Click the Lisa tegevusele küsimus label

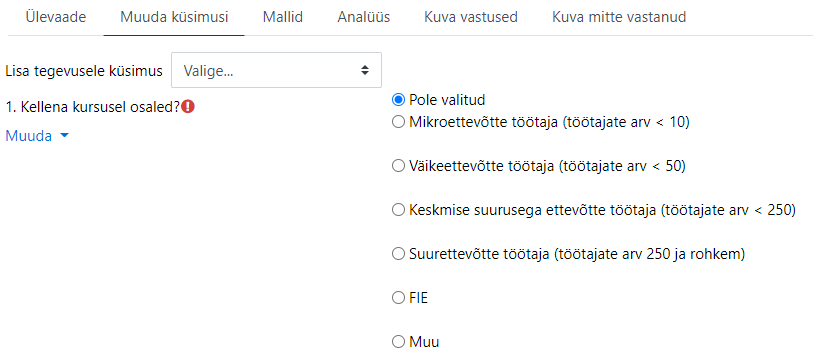pyautogui.click(x=84, y=71)
